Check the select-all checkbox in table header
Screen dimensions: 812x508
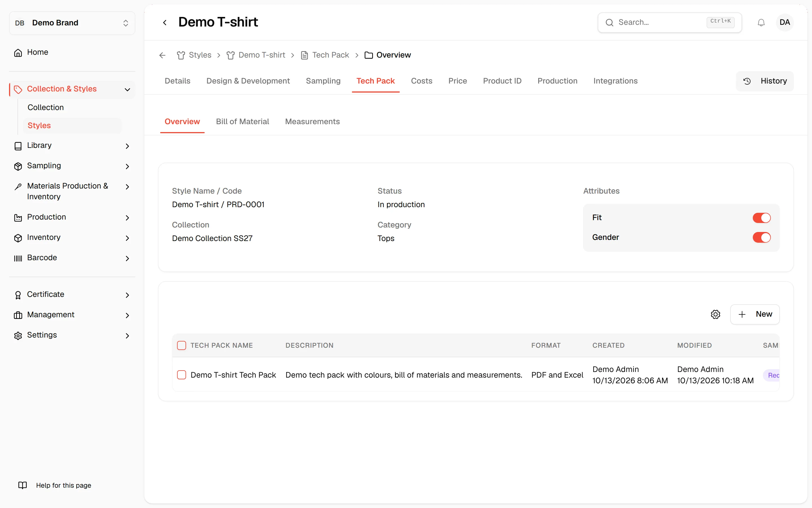[x=182, y=345]
